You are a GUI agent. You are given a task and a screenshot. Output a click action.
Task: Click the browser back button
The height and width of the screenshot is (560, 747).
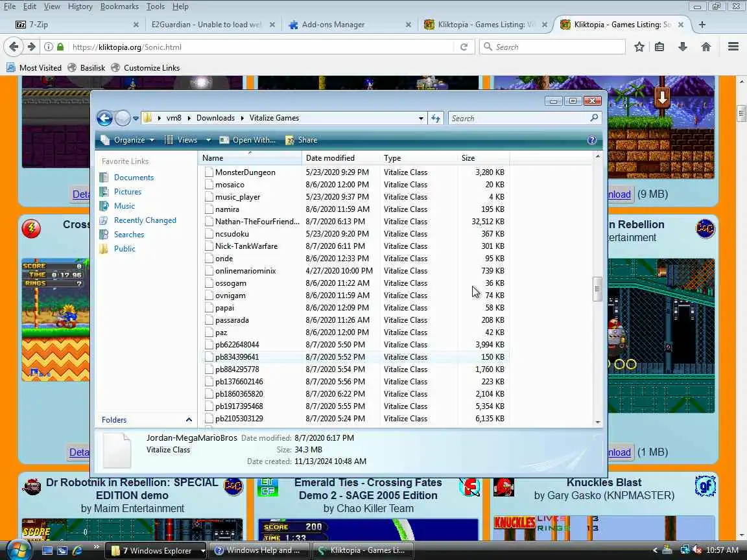click(x=14, y=47)
